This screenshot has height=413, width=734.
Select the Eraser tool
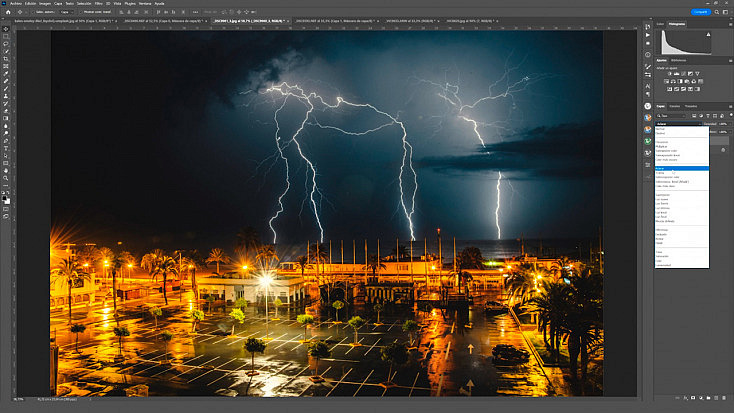[6, 111]
